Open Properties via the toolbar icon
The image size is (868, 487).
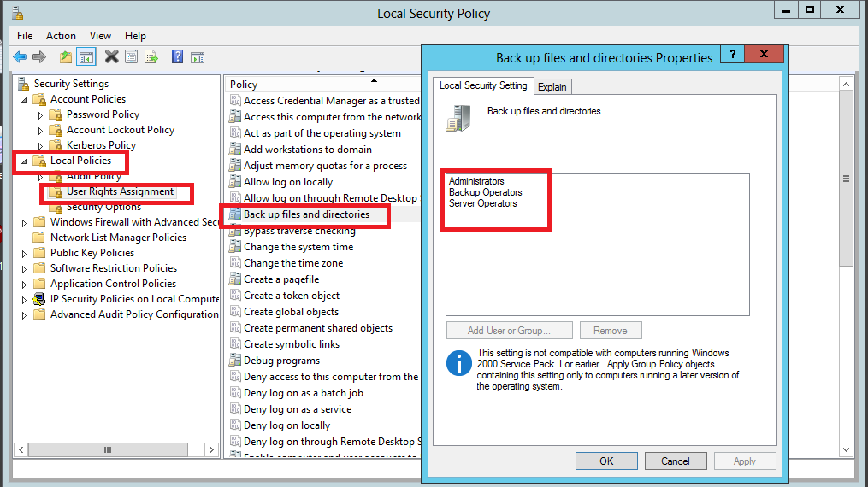[131, 57]
